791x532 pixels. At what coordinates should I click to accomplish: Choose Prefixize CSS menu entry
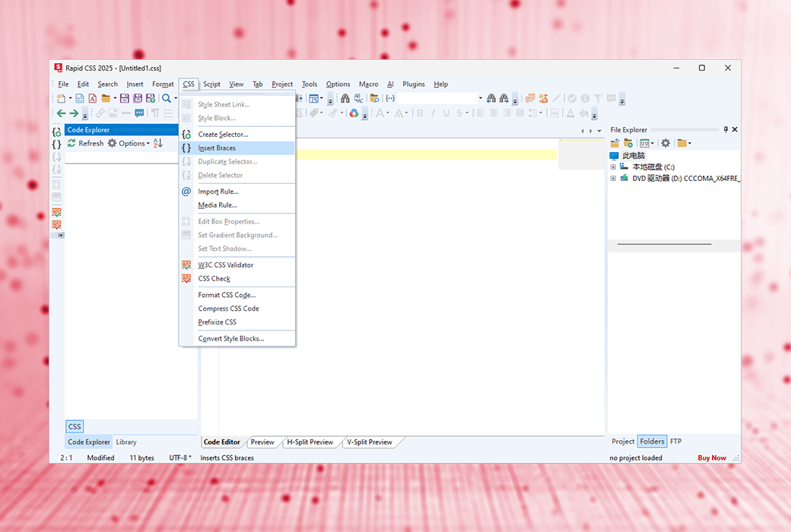click(237, 321)
